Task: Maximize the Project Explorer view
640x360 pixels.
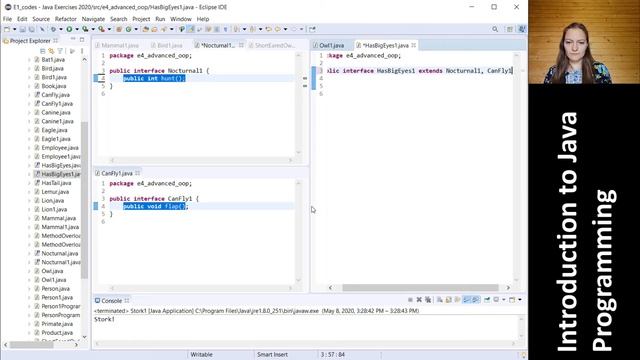Action: pos(82,40)
